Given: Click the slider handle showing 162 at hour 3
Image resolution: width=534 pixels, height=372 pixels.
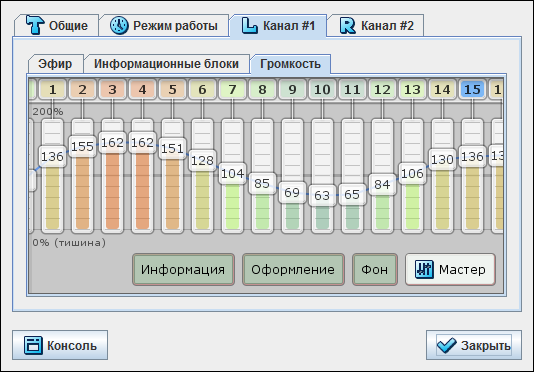Looking at the screenshot, I should tap(112, 142).
